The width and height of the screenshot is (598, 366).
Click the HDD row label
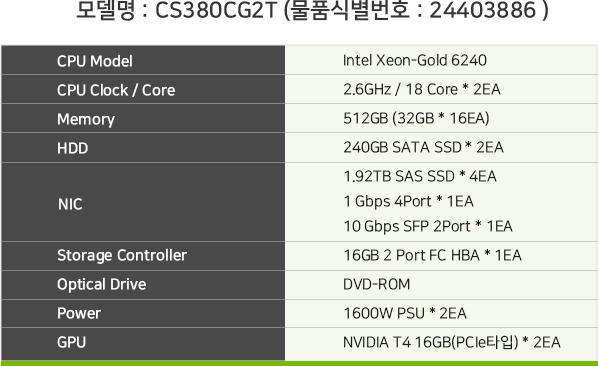pos(72,148)
